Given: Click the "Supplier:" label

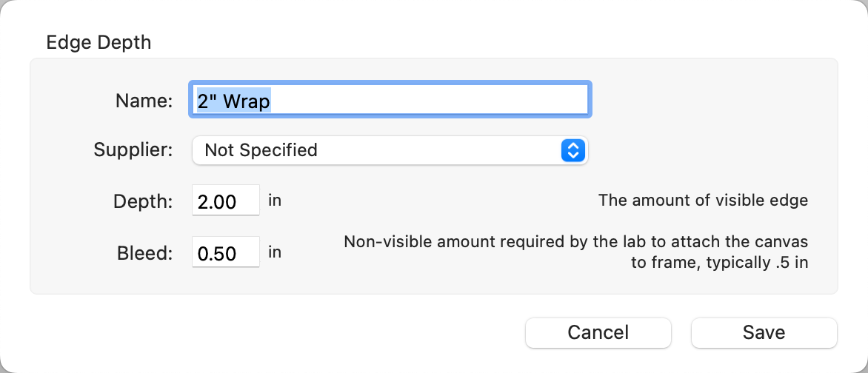Looking at the screenshot, I should click(x=133, y=150).
